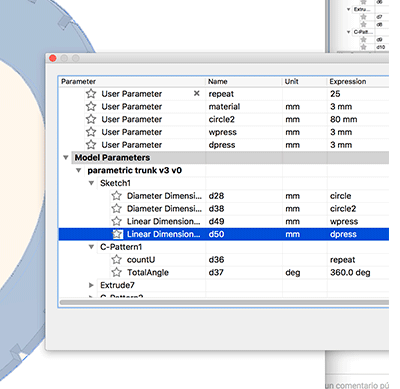Delete the repeat parameter with X icon

197,94
